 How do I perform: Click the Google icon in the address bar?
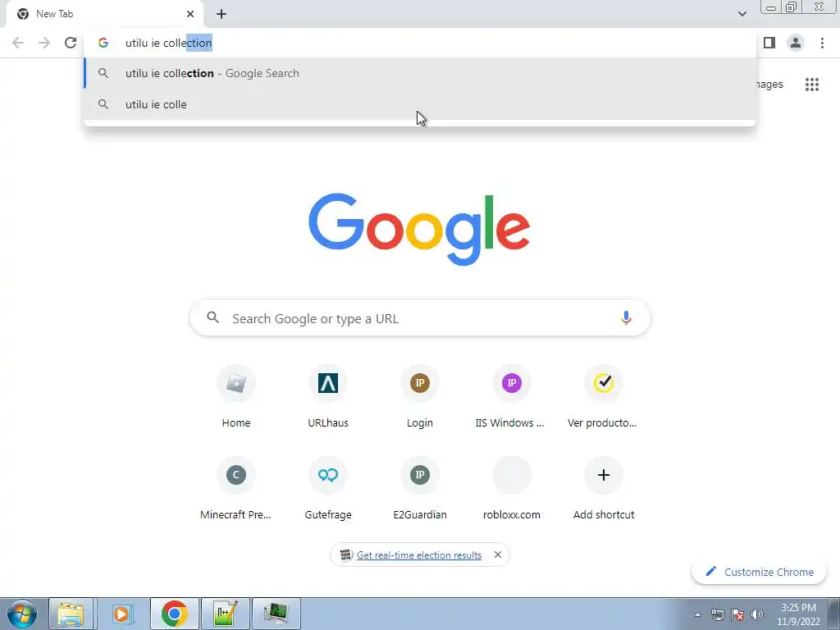[103, 43]
